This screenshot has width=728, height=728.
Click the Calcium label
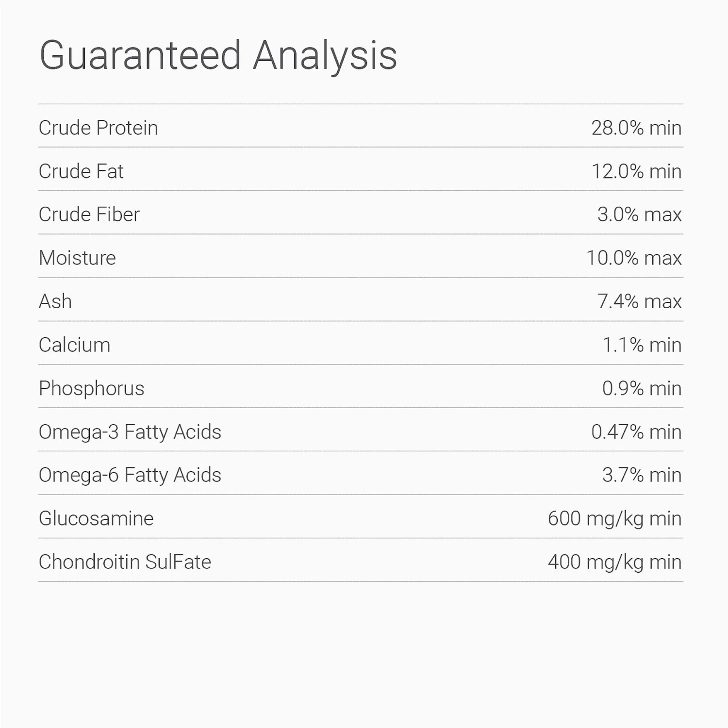[74, 345]
